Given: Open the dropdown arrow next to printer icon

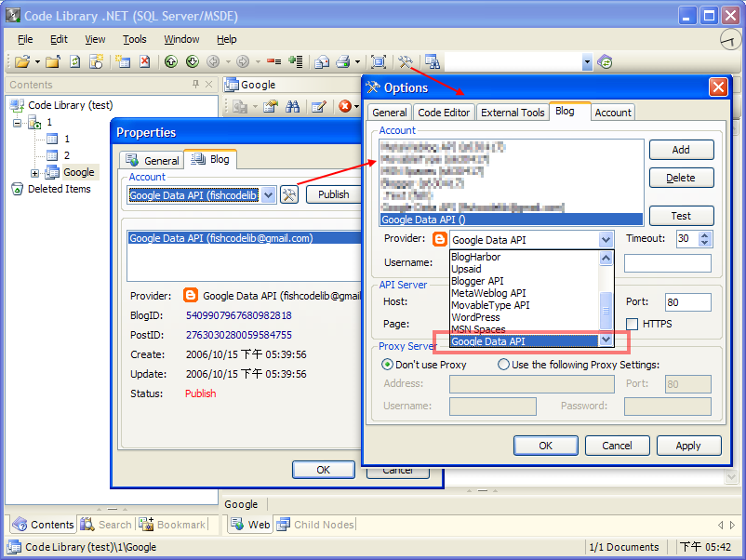Looking at the screenshot, I should tap(357, 62).
